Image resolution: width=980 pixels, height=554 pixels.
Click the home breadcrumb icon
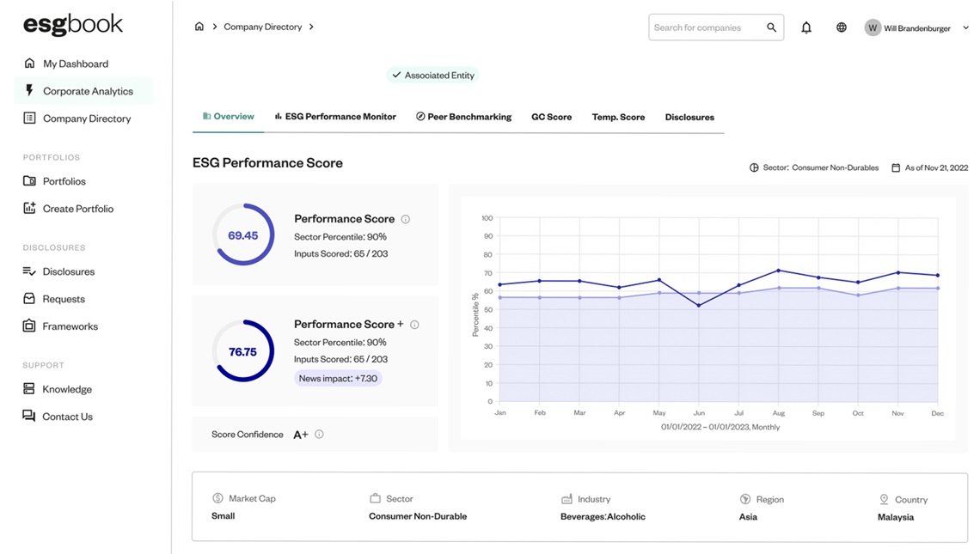199,26
